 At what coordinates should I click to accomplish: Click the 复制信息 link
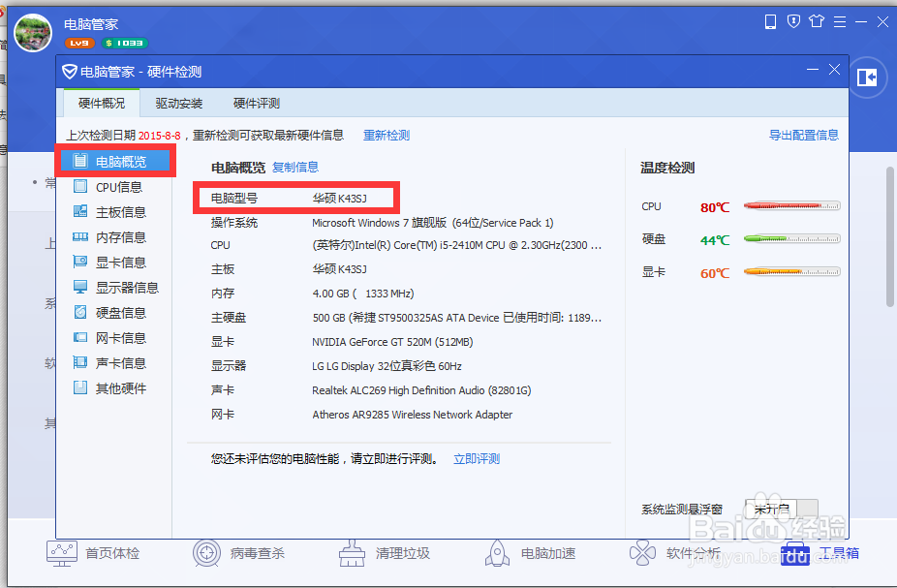(x=295, y=167)
